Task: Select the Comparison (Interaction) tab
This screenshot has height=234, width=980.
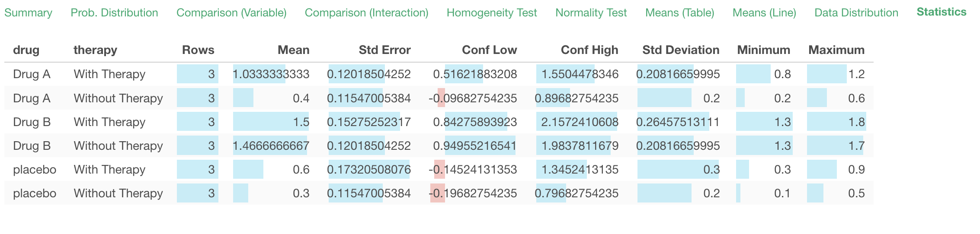Action: [x=366, y=13]
